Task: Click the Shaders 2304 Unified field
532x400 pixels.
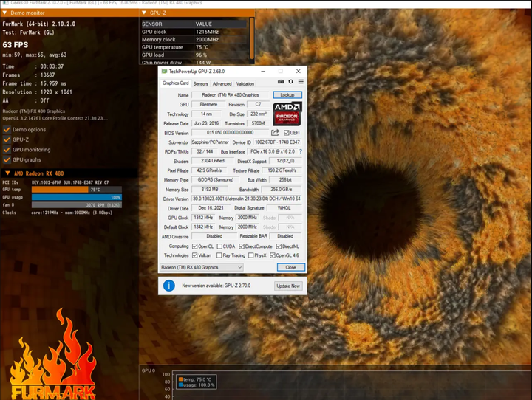Action: pos(213,161)
